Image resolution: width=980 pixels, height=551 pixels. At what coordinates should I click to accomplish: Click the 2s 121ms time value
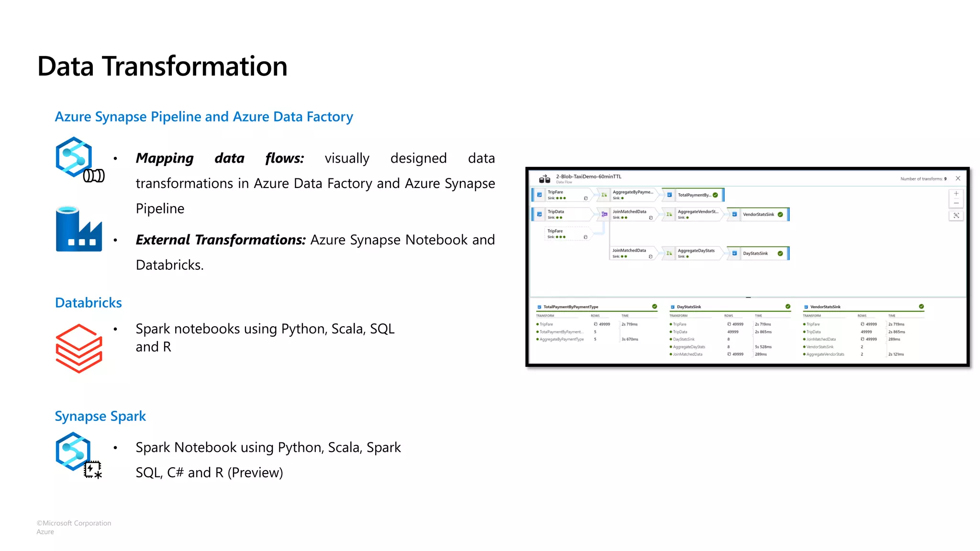(x=896, y=354)
